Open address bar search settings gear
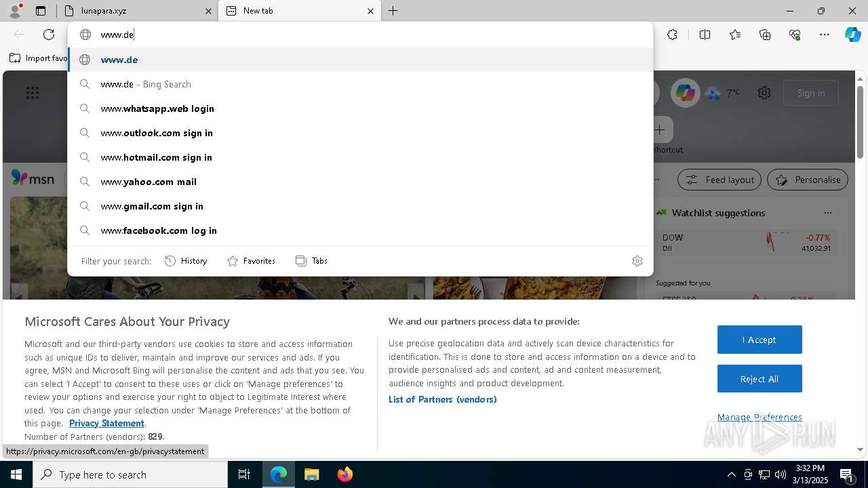The height and width of the screenshot is (488, 868). (637, 261)
